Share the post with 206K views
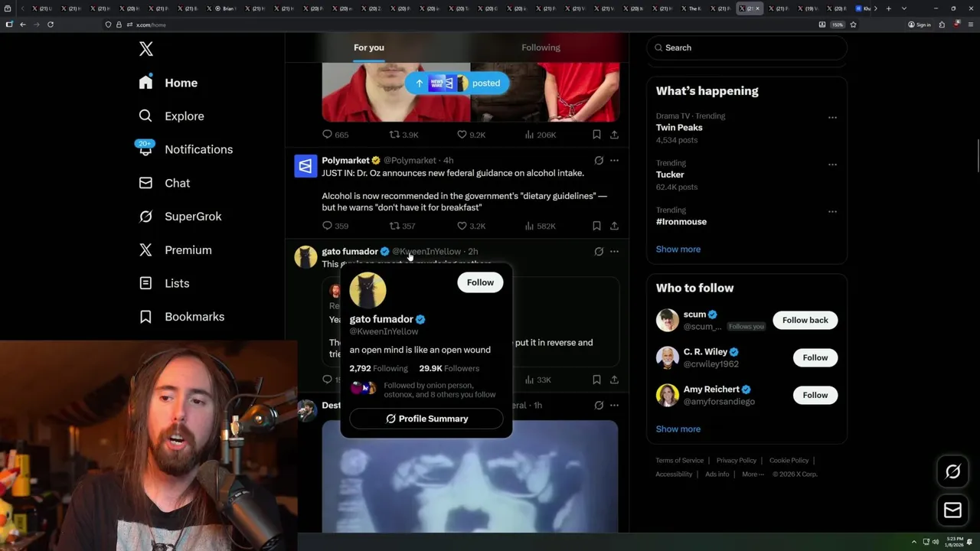 [614, 135]
